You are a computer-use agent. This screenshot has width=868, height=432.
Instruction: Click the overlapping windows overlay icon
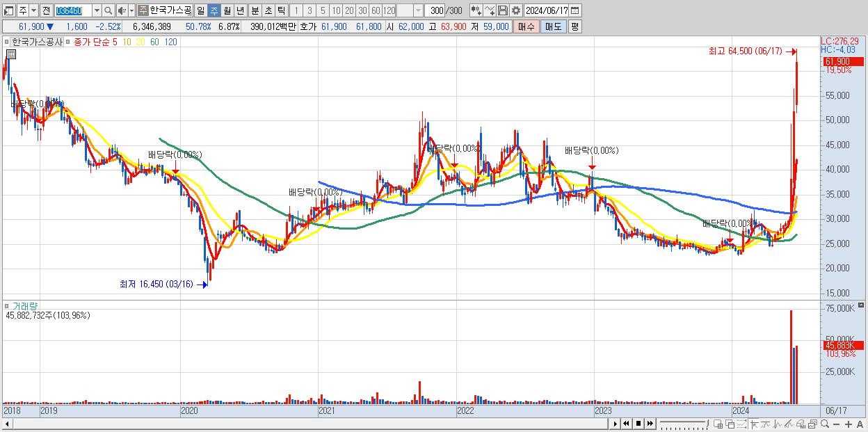730,424
